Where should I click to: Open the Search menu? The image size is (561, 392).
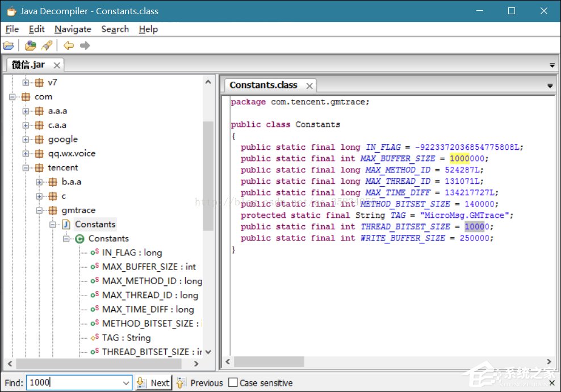click(115, 29)
